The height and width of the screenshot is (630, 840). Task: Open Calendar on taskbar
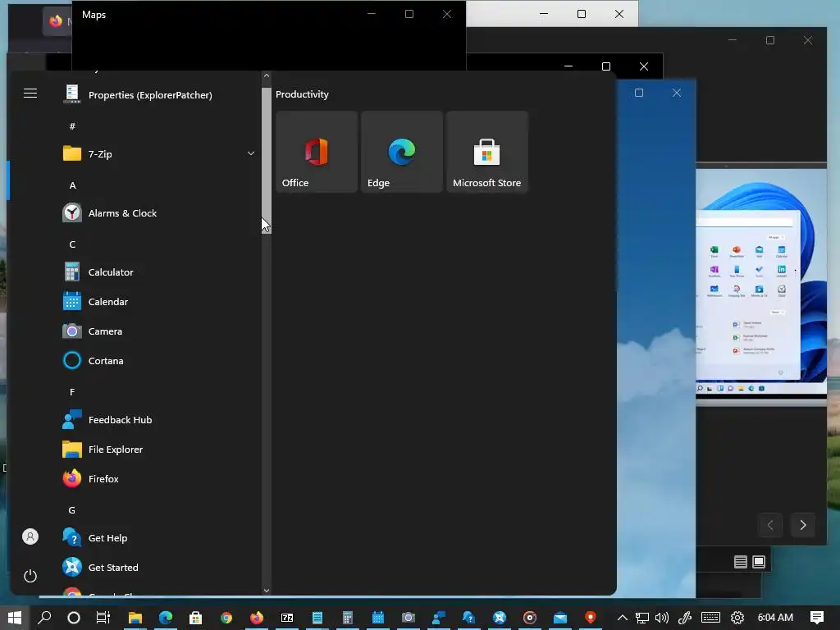pyautogui.click(x=378, y=618)
